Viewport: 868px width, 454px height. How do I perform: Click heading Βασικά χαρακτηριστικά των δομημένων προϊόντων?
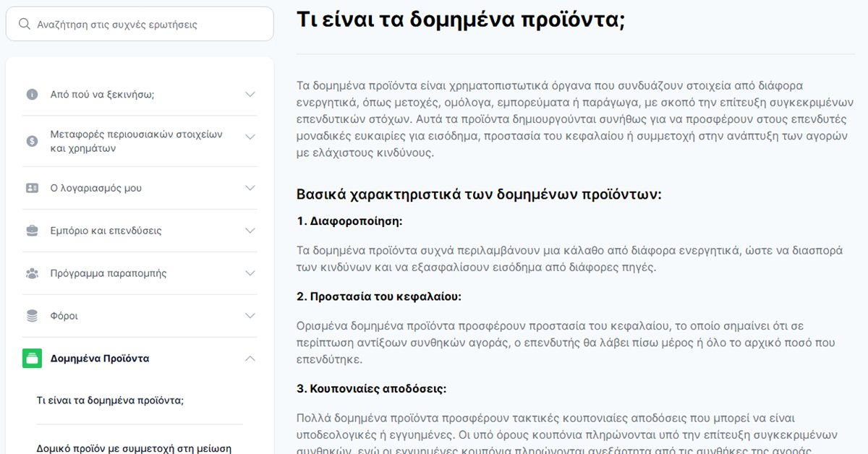click(479, 194)
